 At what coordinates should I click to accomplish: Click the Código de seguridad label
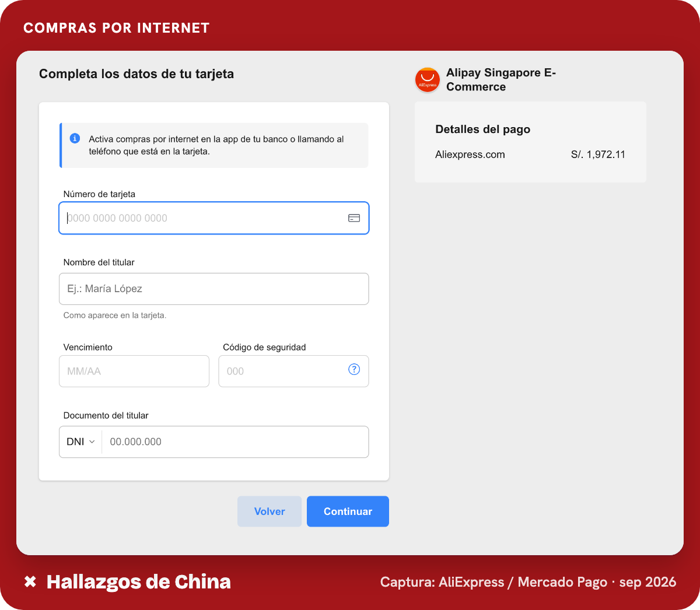(x=264, y=347)
